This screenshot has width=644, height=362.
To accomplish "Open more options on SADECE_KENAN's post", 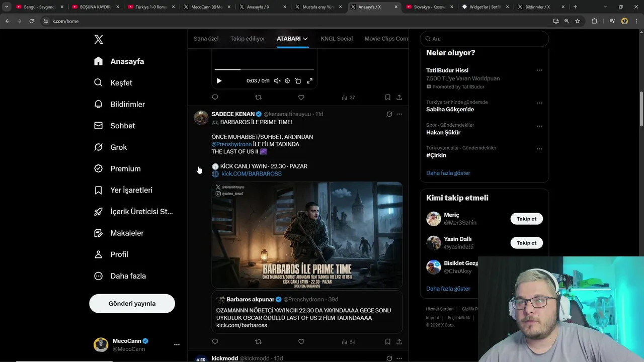I will (399, 114).
